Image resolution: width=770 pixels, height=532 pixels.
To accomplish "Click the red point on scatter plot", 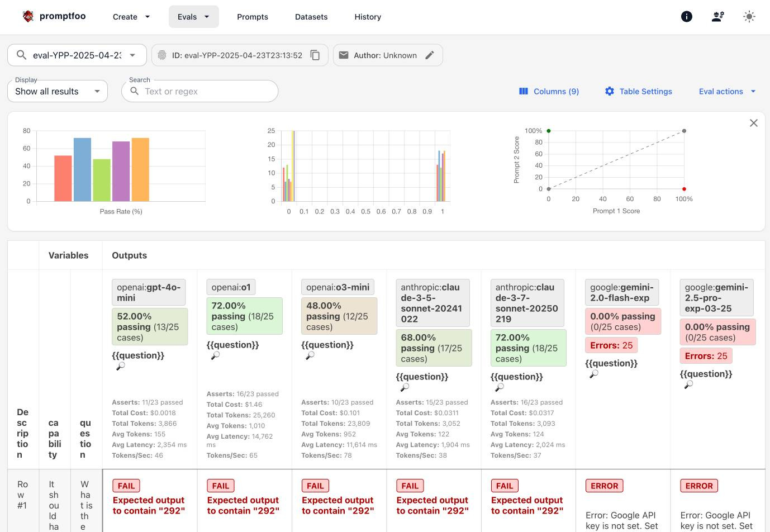I will 684,189.
